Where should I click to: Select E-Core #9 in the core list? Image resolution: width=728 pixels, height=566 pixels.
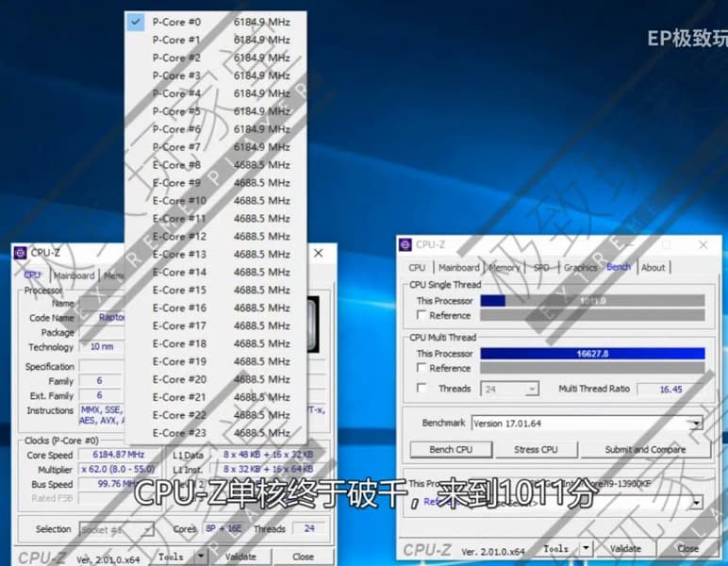point(215,182)
